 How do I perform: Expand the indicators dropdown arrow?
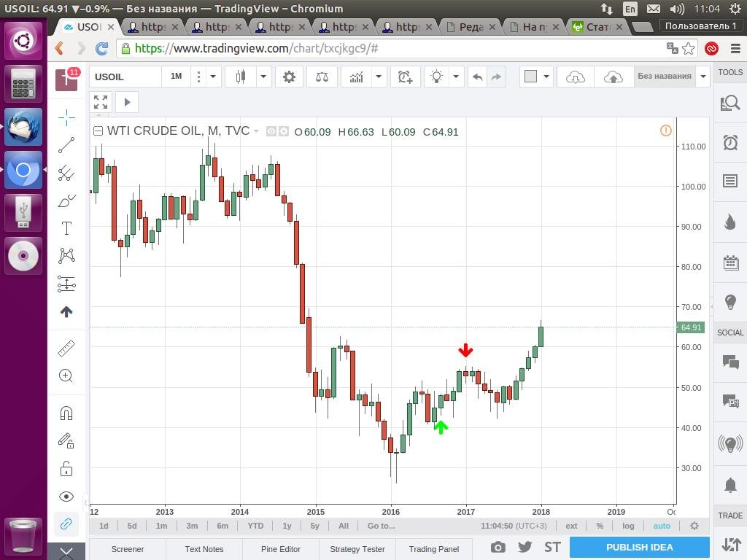[379, 77]
